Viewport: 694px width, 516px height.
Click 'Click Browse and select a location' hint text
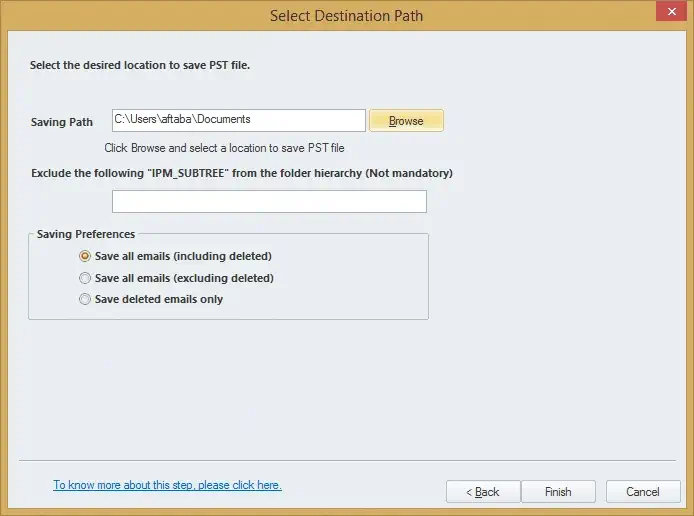(224, 148)
